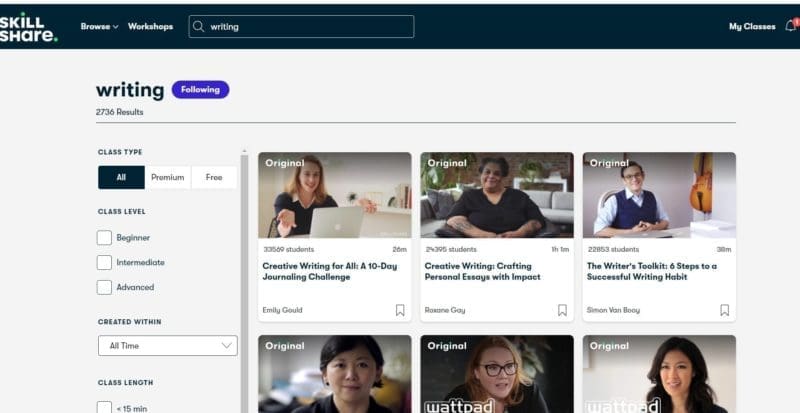Open the Created Within All Time dropdown
This screenshot has height=413, width=800.
coord(168,346)
